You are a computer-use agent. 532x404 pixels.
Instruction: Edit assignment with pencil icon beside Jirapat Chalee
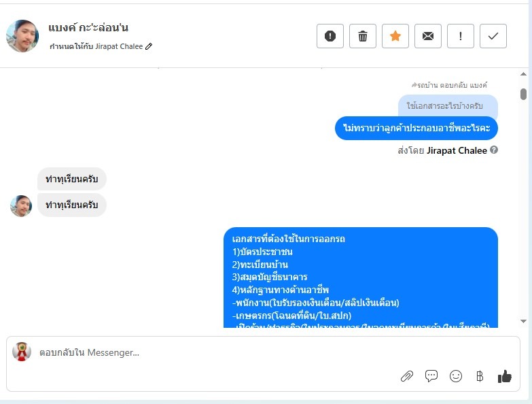(x=149, y=46)
